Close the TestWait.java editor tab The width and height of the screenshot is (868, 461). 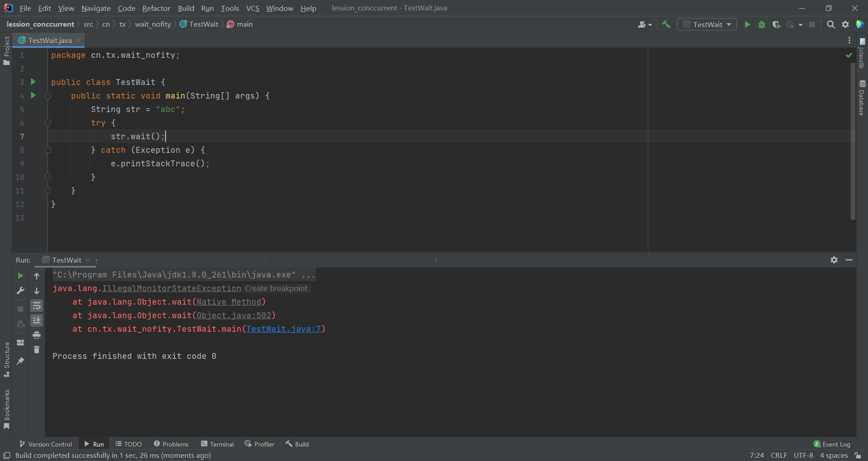78,40
